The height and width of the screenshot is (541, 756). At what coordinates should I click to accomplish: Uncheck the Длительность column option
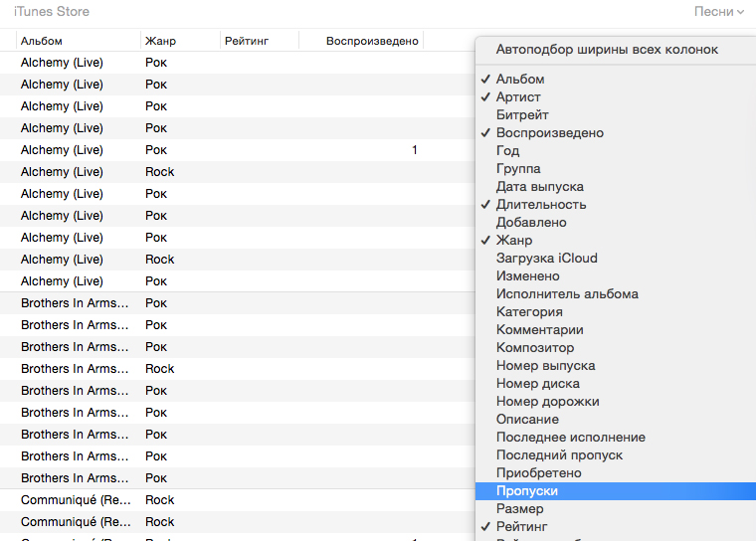click(x=616, y=205)
